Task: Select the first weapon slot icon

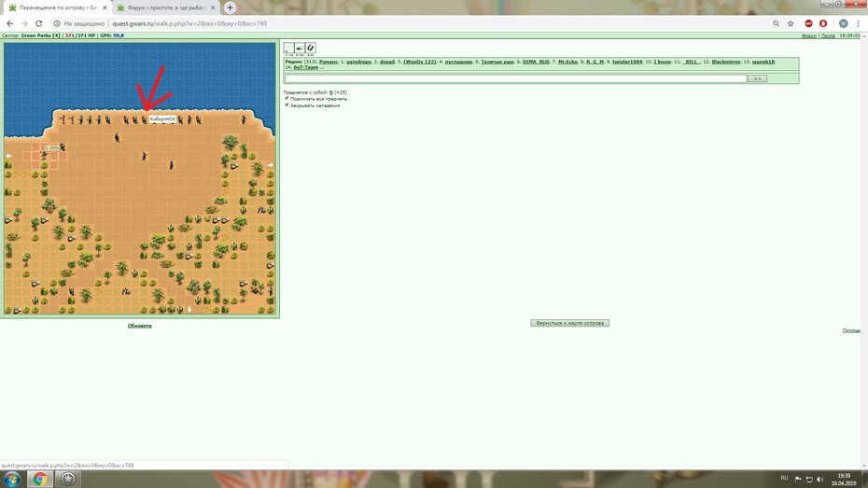Action: 289,49
